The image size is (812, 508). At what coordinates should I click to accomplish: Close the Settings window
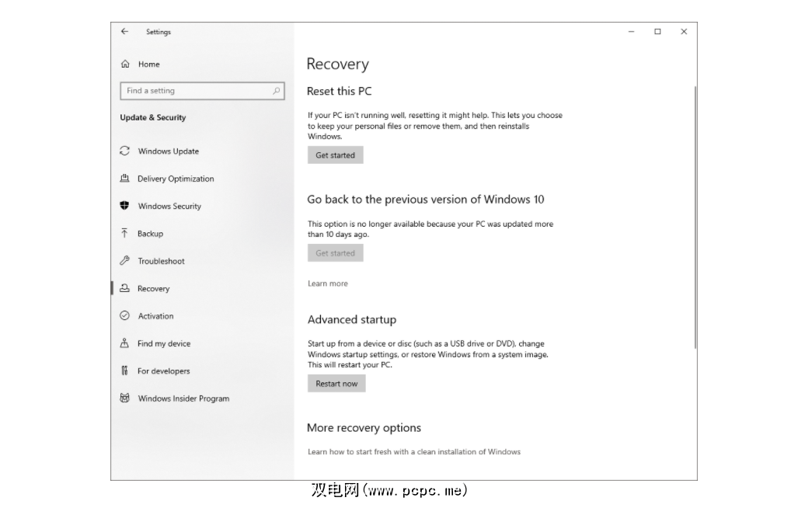pyautogui.click(x=684, y=32)
